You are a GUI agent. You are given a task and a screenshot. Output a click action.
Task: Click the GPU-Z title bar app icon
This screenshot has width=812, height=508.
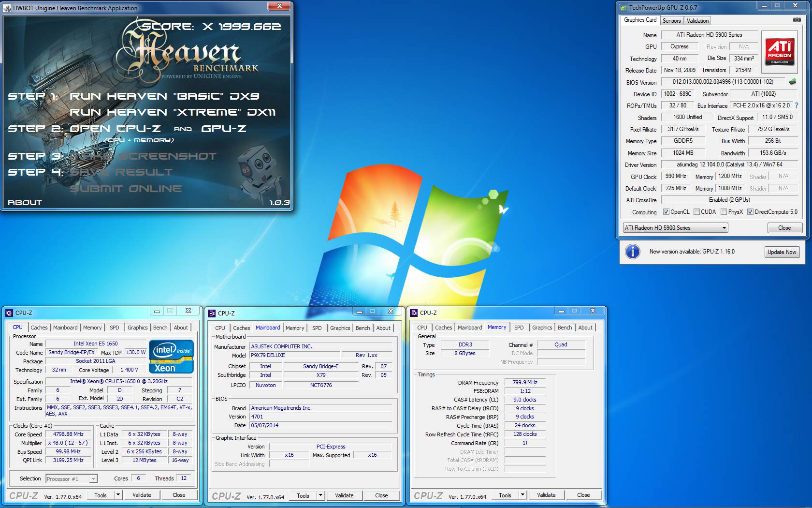point(623,7)
